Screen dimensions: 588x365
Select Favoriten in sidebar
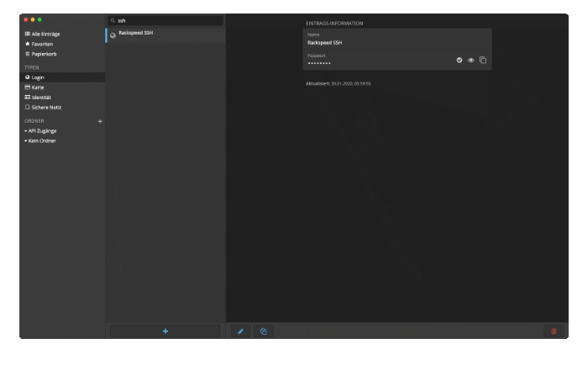[x=44, y=44]
